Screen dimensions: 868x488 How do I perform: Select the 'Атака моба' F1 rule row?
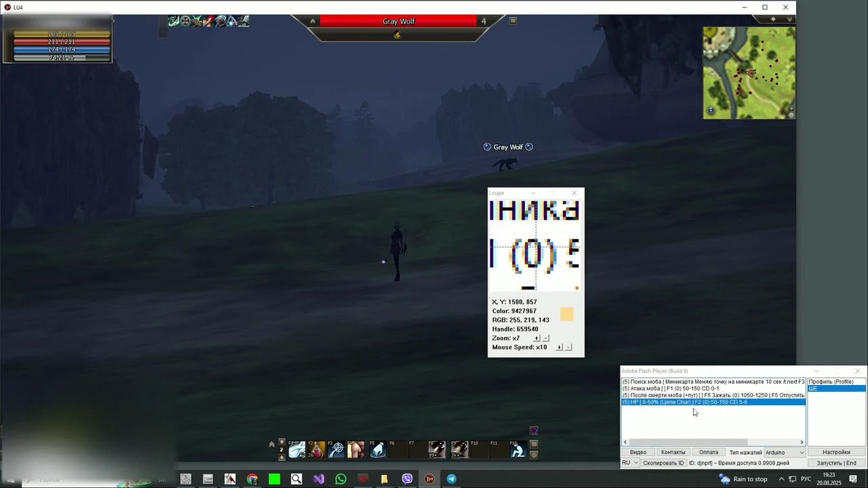pos(713,388)
